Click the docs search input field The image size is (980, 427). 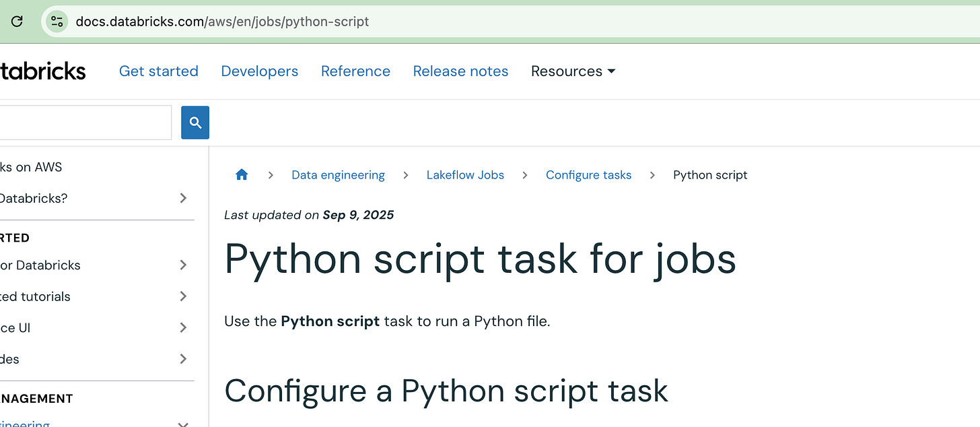84,123
